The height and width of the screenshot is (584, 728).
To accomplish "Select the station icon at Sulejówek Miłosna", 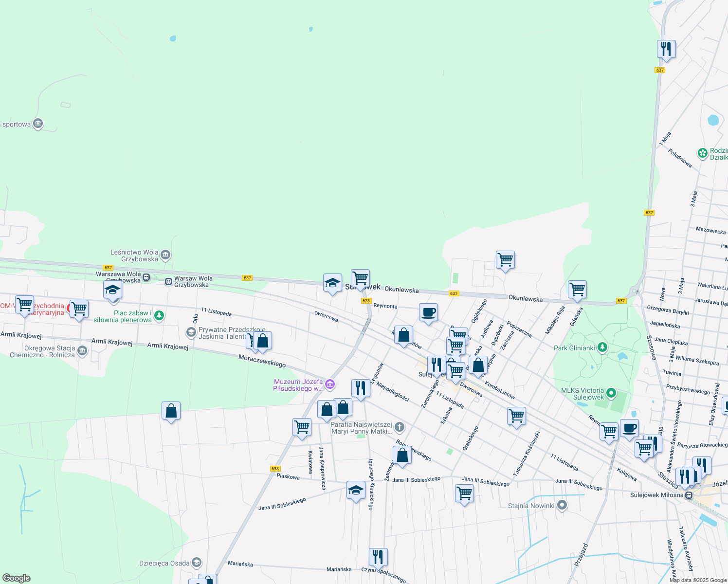I will coord(688,495).
